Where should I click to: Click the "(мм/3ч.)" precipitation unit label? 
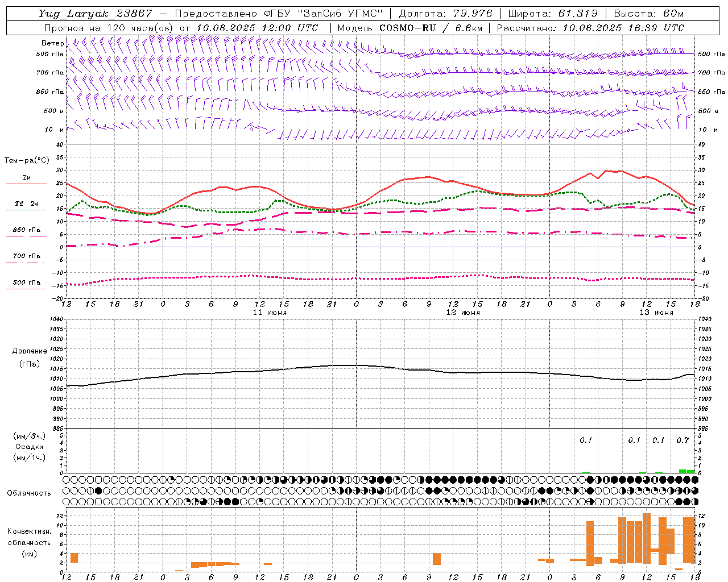coord(30,436)
